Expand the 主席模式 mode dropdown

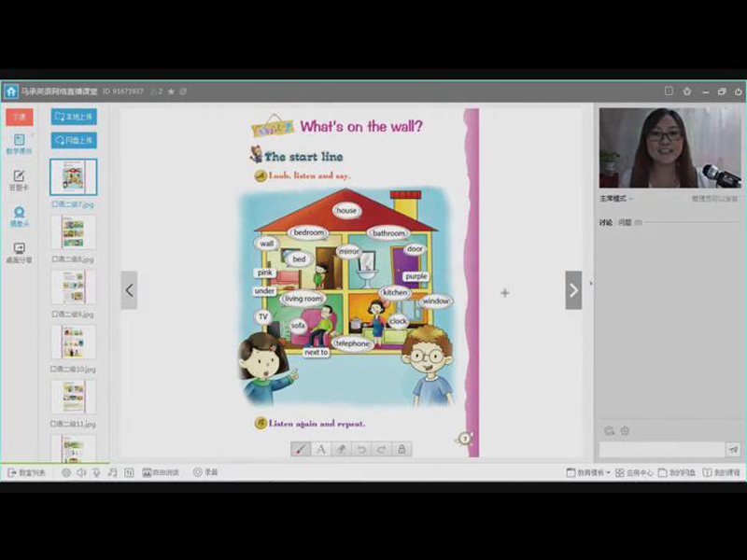pos(617,199)
